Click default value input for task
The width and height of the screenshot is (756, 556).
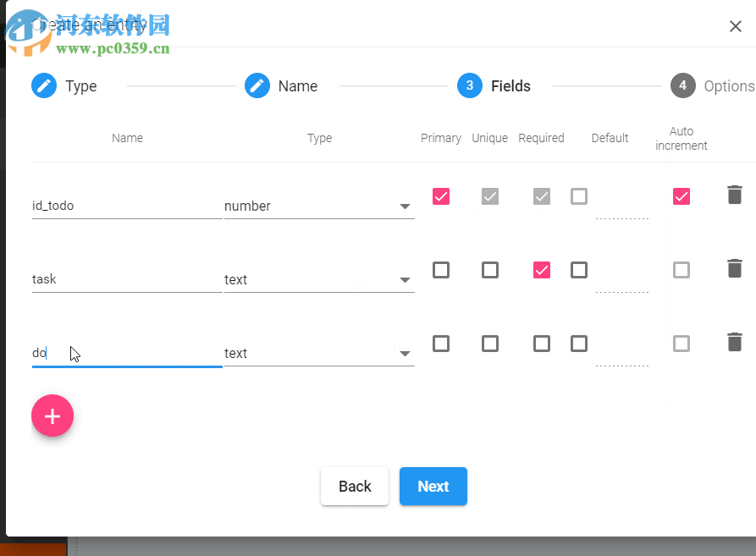click(x=622, y=282)
